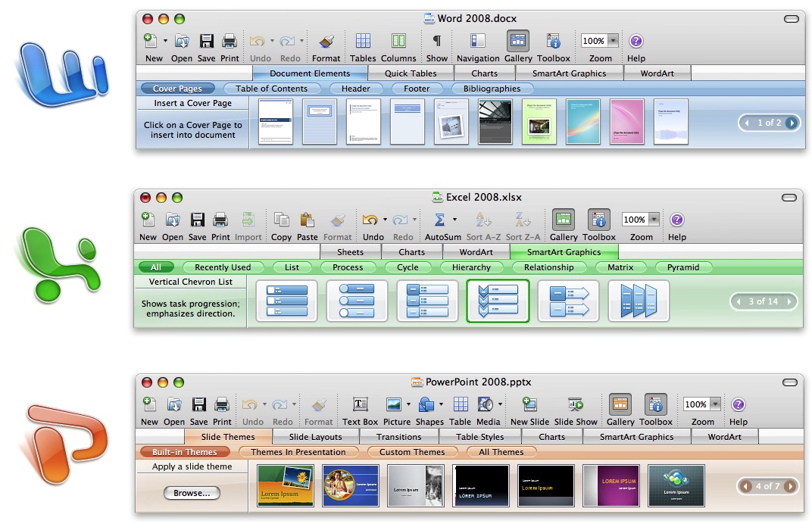Sort A-Z in Excel toolbar
The height and width of the screenshot is (524, 812).
[484, 220]
